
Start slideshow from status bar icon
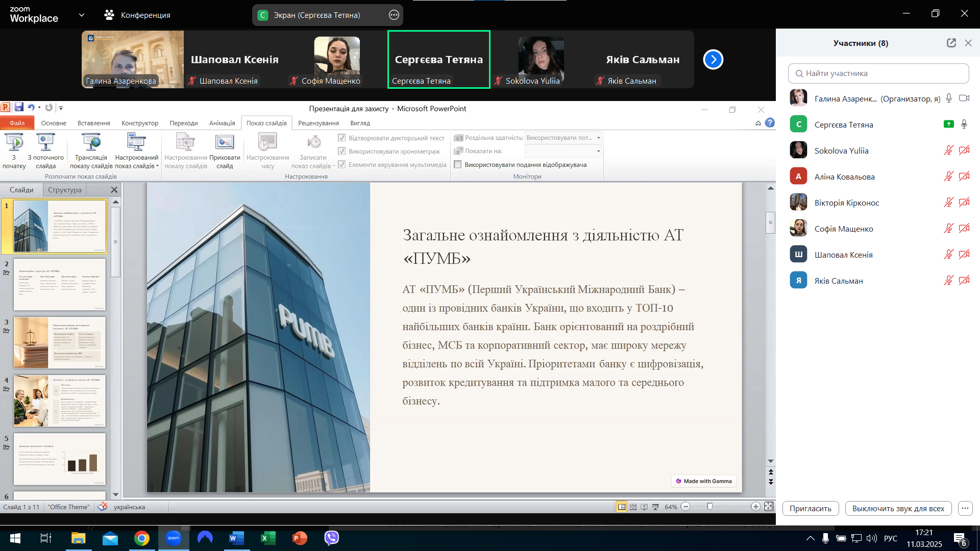(x=655, y=507)
